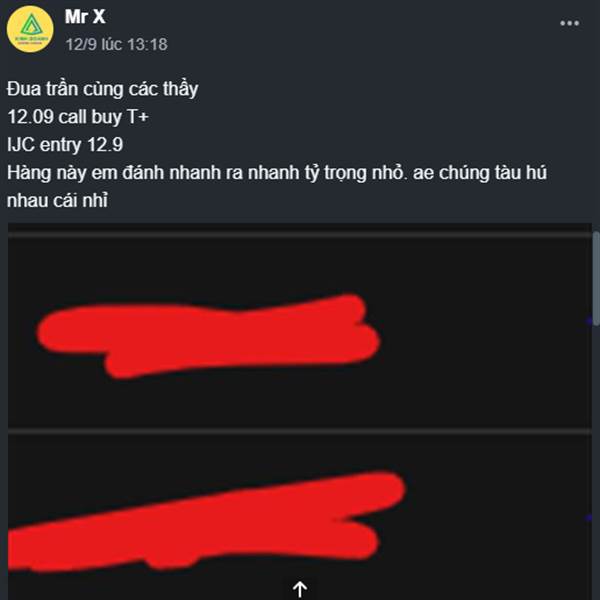
Task: Click the text line "Đua trần cùng các thầy"
Action: pyautogui.click(x=103, y=89)
